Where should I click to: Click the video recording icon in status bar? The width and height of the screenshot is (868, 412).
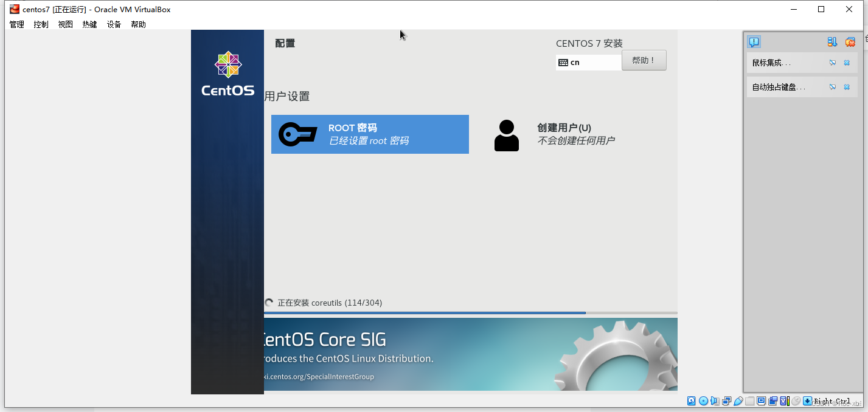coord(773,400)
